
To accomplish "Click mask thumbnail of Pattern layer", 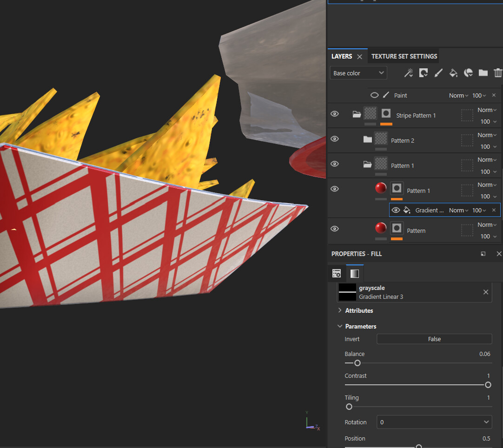I will click(x=397, y=228).
